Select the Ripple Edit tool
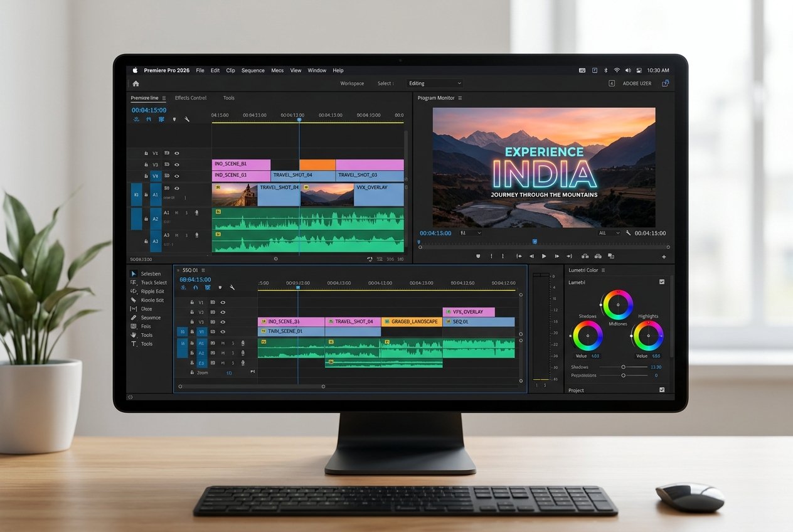The image size is (793, 532). coord(134,291)
